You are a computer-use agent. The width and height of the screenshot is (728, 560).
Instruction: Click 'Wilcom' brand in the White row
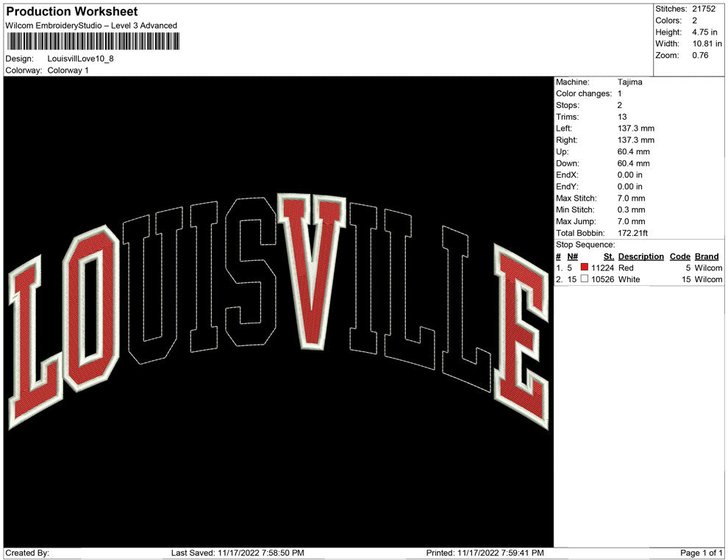[x=708, y=279]
